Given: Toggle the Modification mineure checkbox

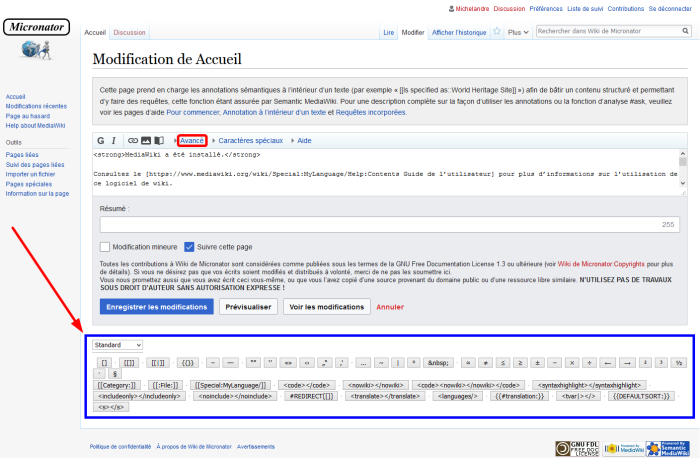Looking at the screenshot, I should (104, 247).
